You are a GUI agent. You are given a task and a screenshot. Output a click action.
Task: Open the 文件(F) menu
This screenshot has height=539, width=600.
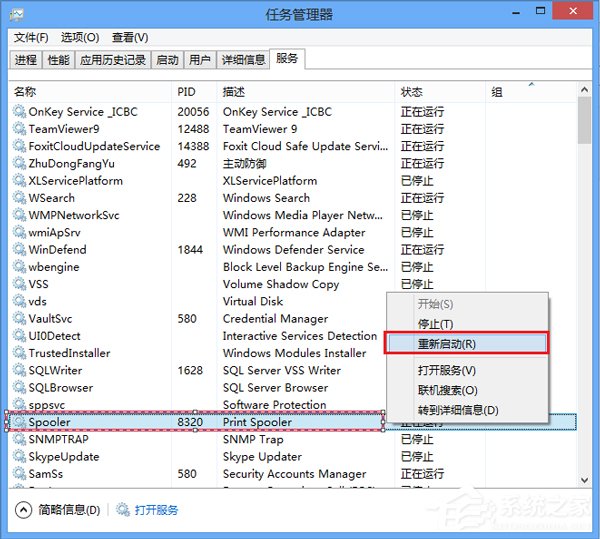[31, 37]
